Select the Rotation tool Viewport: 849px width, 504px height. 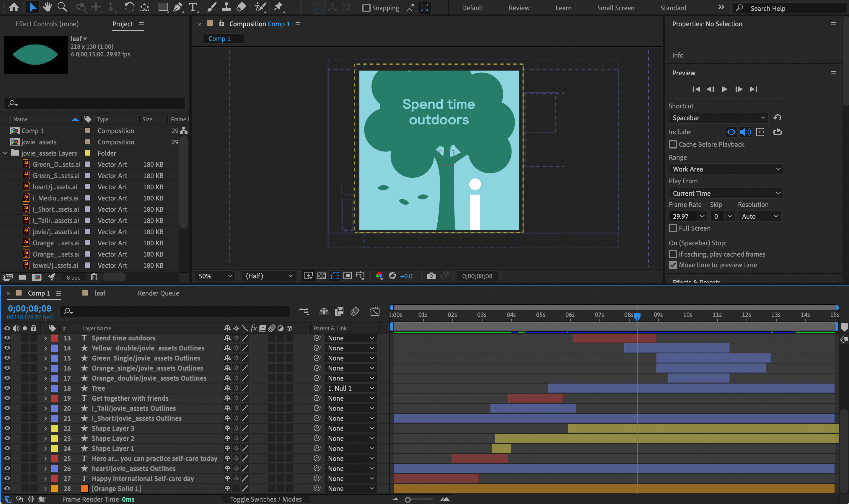(x=129, y=7)
